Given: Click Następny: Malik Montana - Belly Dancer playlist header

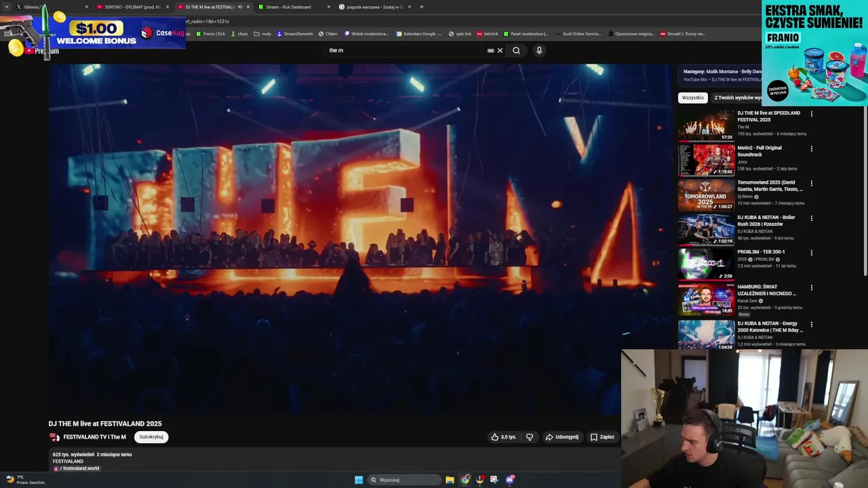Looking at the screenshot, I should pyautogui.click(x=722, y=71).
